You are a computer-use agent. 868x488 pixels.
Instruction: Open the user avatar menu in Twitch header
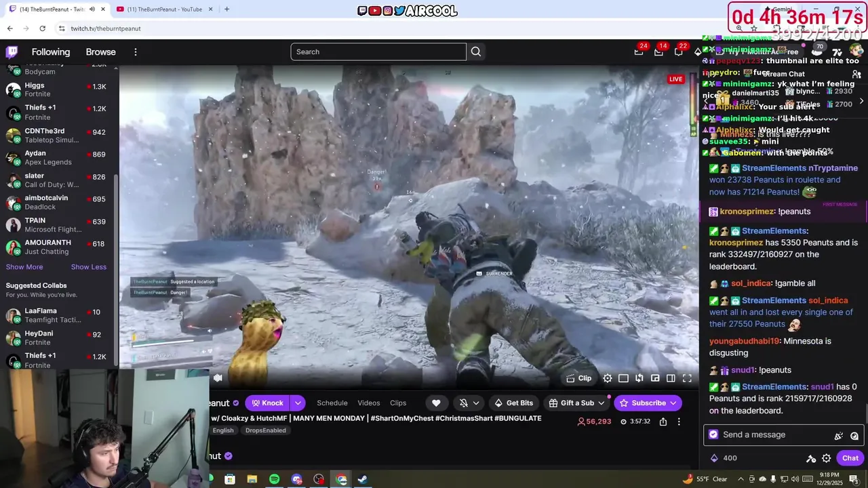(857, 52)
